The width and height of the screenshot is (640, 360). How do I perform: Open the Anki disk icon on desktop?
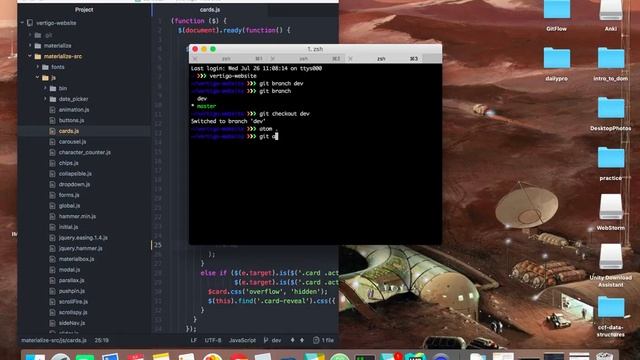[x=611, y=10]
